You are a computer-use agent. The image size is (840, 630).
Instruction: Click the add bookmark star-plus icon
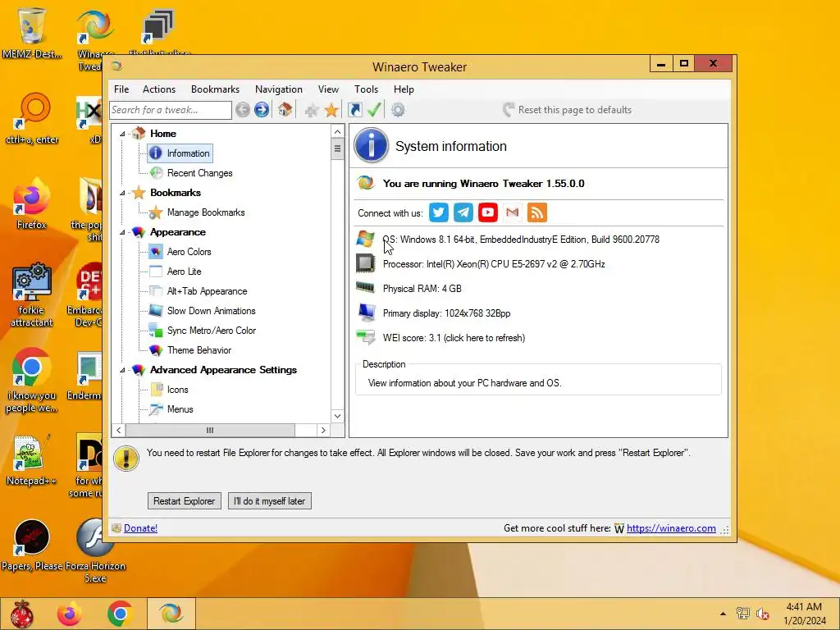click(312, 111)
